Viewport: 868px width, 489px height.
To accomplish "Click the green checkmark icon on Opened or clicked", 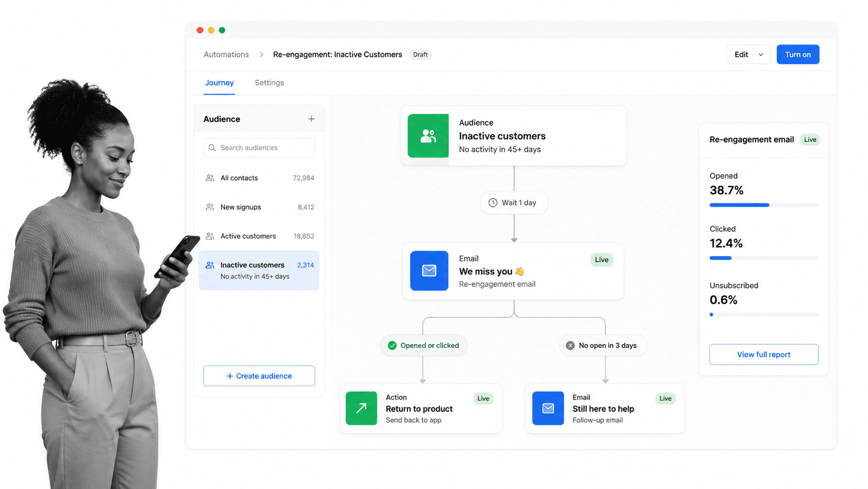I will click(x=392, y=346).
